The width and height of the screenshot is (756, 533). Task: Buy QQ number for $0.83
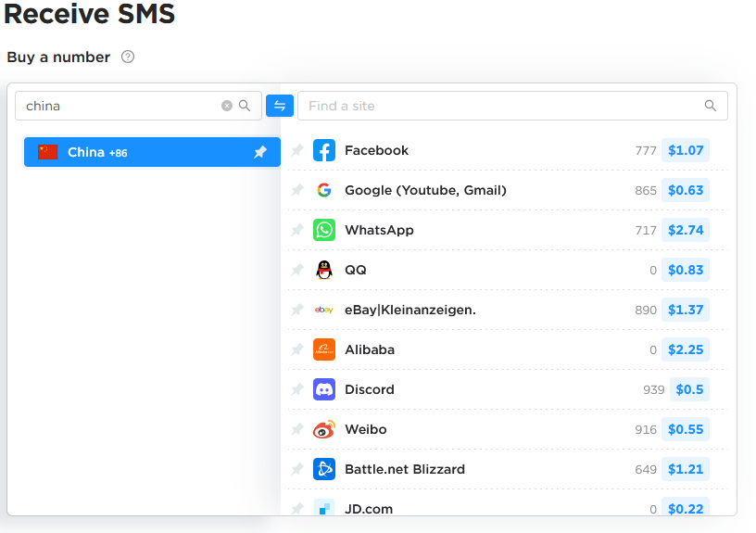686,270
